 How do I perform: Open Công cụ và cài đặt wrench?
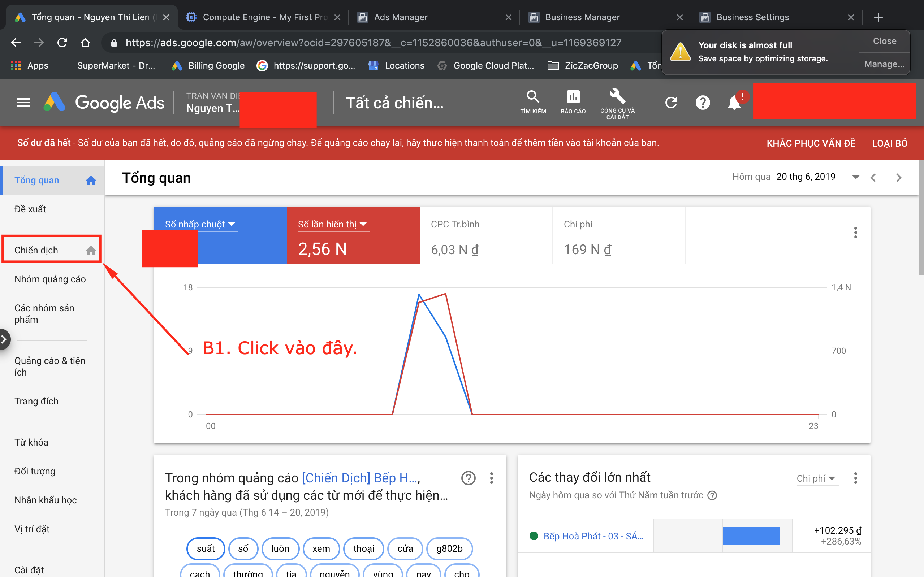pos(617,104)
